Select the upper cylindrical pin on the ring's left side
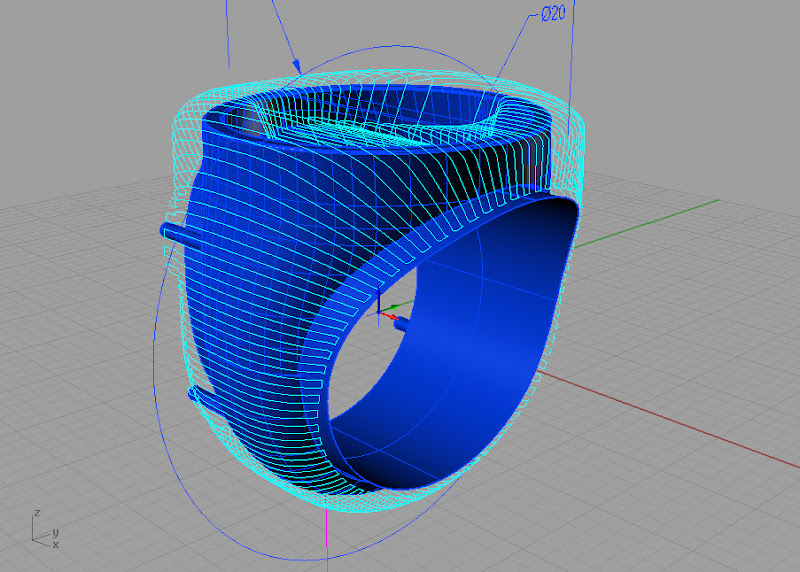 tap(180, 234)
